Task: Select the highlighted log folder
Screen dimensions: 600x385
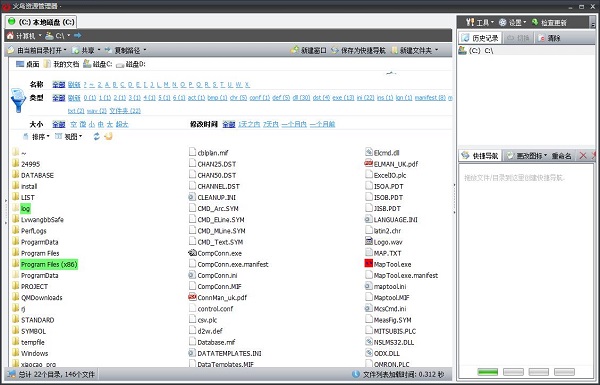Action: pos(25,208)
